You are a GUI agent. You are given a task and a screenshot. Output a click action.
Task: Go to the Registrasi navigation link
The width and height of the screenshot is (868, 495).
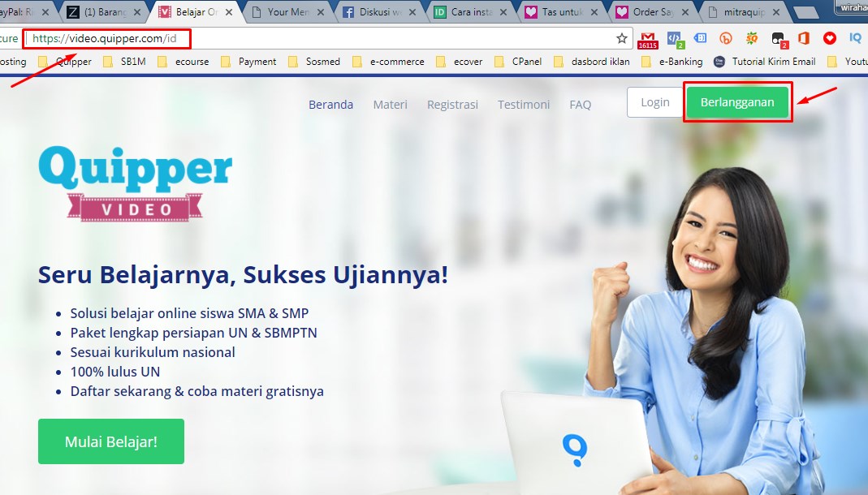point(452,105)
